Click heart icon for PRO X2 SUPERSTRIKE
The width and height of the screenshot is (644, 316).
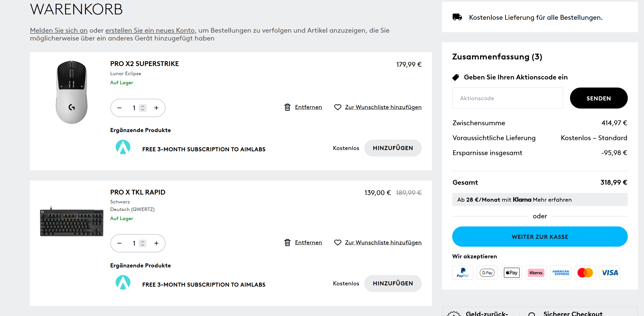[337, 107]
